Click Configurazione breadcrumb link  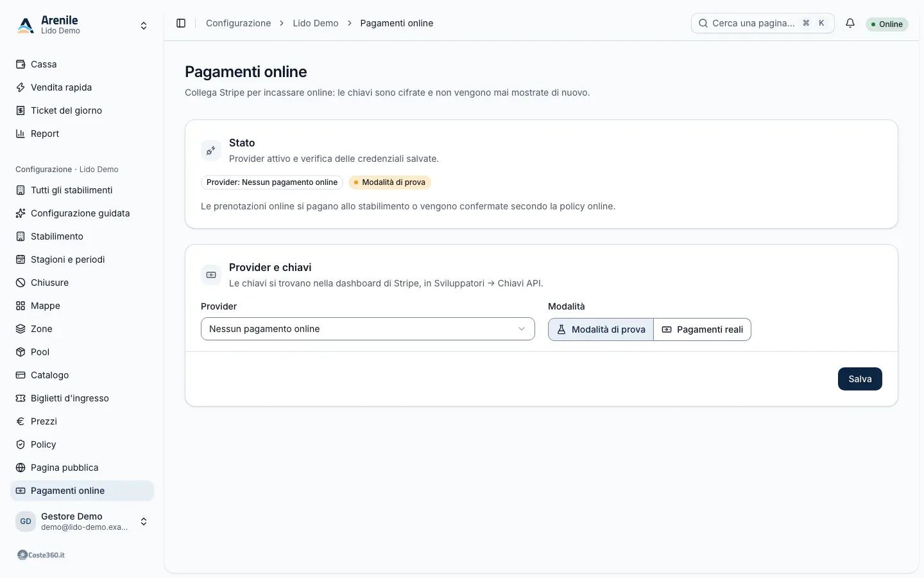pyautogui.click(x=238, y=23)
